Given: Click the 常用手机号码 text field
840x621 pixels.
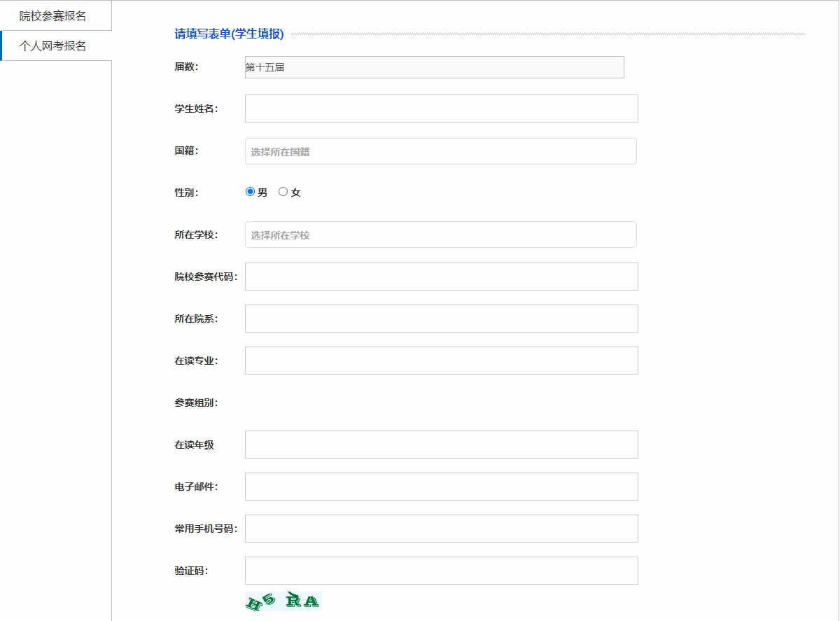Looking at the screenshot, I should 442,529.
